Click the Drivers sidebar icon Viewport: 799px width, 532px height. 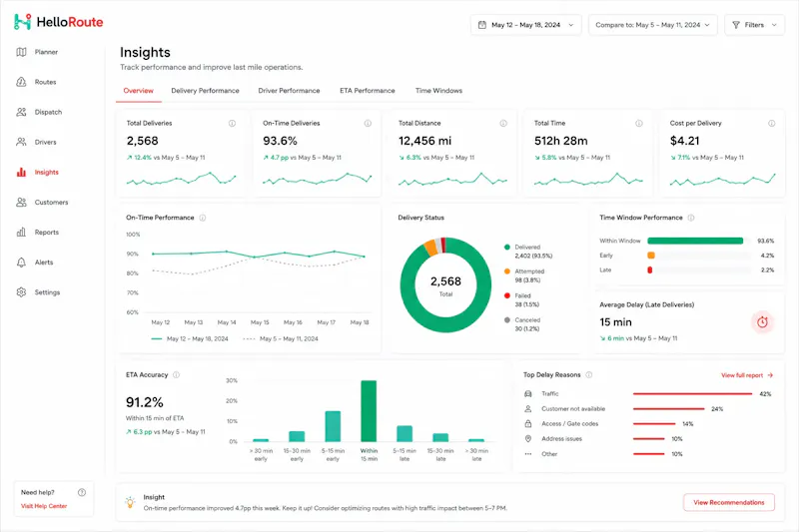(x=21, y=142)
